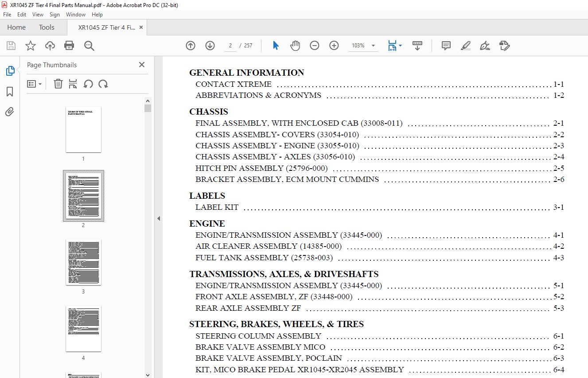The width and height of the screenshot is (588, 378).
Task: Click the thumbnails pane scroll down arrow
Action: coord(148,374)
